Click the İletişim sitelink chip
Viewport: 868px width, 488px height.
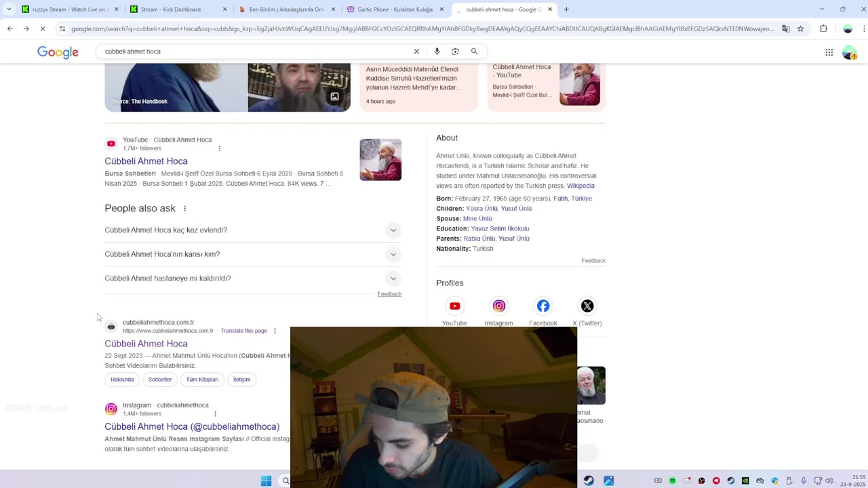pos(241,380)
